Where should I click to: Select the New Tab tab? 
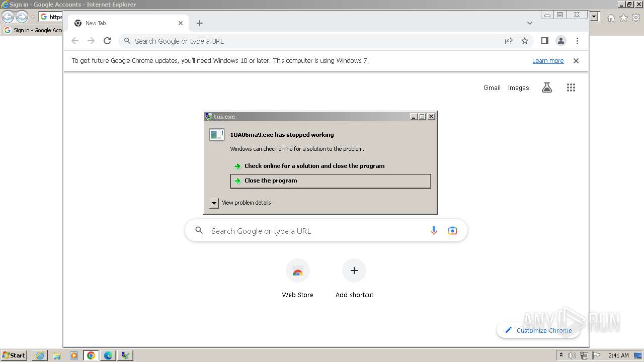(x=128, y=23)
